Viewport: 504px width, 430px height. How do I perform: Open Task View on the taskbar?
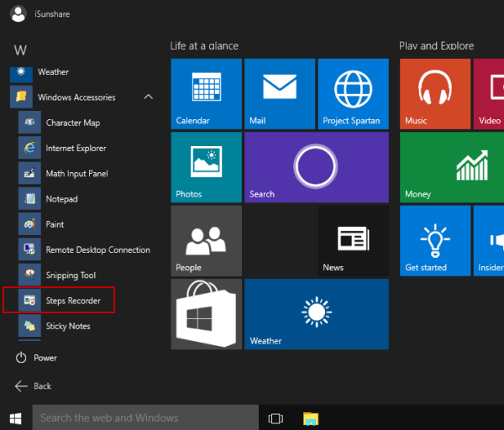click(x=275, y=417)
